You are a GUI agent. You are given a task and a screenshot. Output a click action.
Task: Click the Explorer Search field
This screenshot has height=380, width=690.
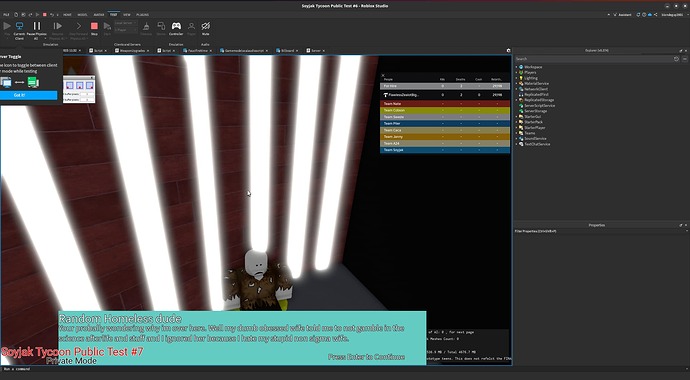pyautogui.click(x=593, y=58)
